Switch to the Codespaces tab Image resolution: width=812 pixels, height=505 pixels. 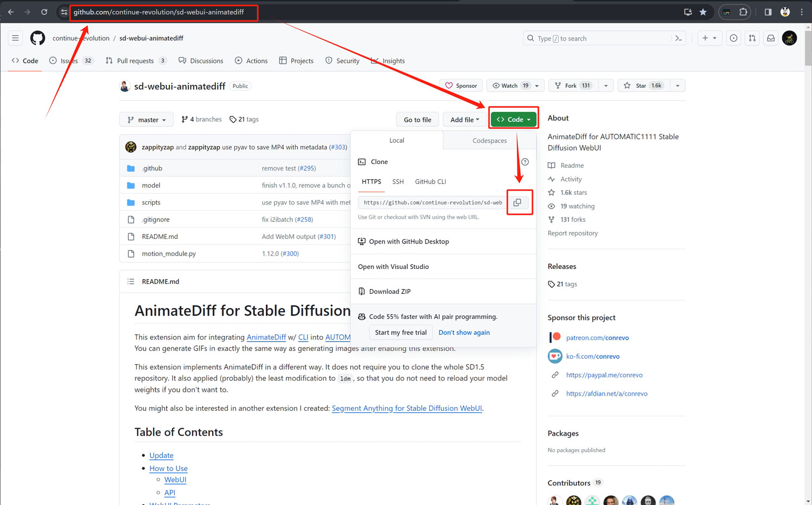coord(489,141)
